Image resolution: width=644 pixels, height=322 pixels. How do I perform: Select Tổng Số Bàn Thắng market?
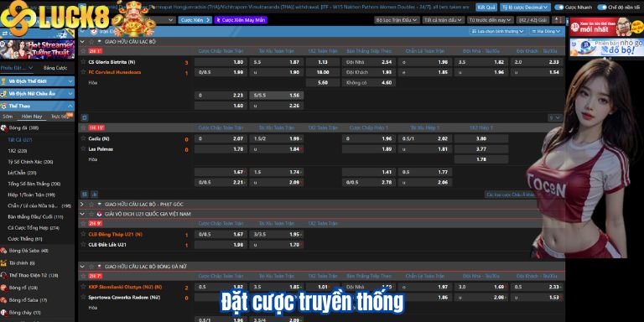34,184
